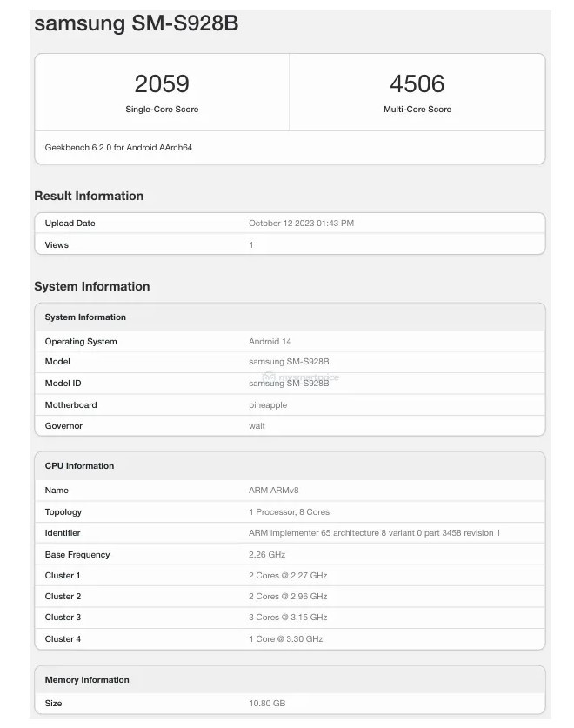Click the Result Information heading
The image size is (574, 728).
pyautogui.click(x=89, y=196)
